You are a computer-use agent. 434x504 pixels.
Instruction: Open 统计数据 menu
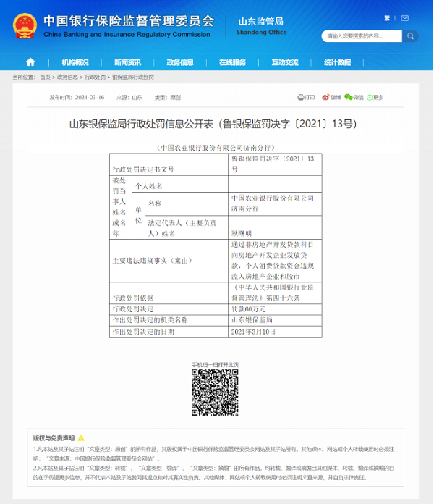tap(337, 62)
